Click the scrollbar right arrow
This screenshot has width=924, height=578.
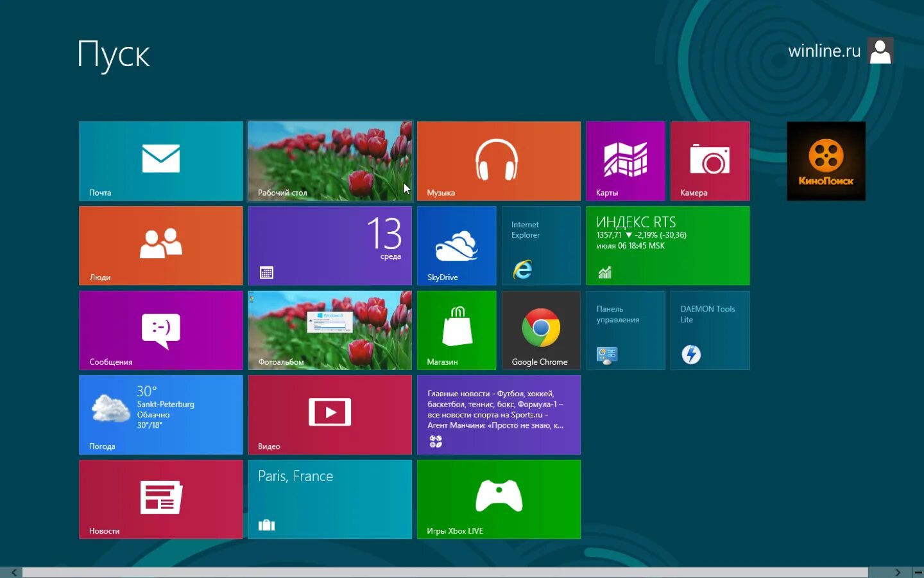point(898,572)
